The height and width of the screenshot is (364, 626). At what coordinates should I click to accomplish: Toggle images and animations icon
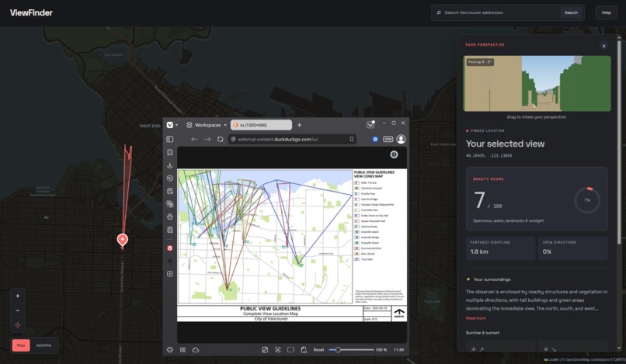click(265, 349)
